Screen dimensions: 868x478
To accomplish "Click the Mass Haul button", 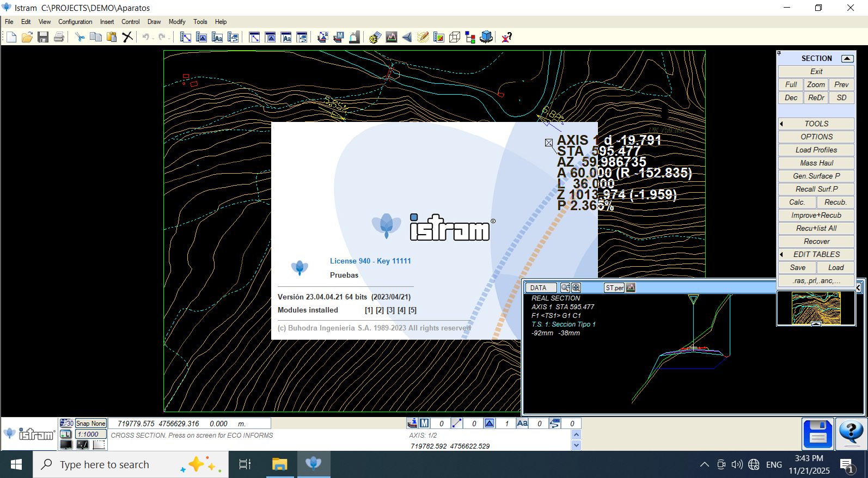I will (816, 163).
